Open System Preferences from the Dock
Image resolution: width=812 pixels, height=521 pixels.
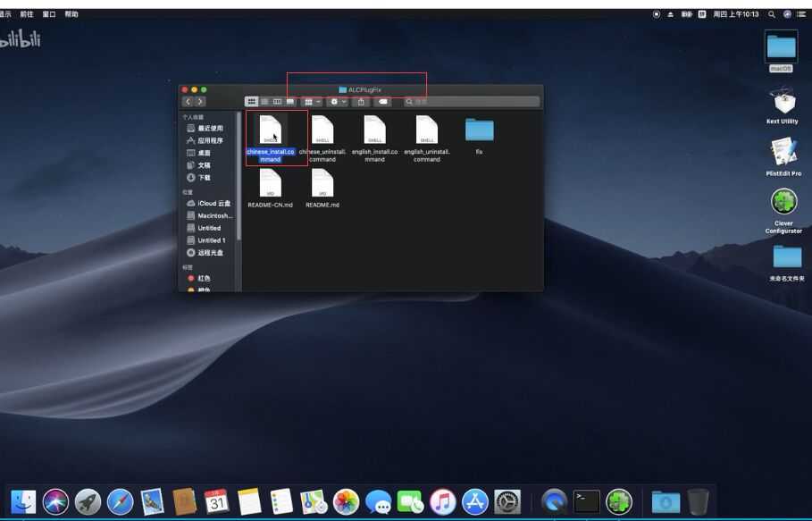click(507, 501)
